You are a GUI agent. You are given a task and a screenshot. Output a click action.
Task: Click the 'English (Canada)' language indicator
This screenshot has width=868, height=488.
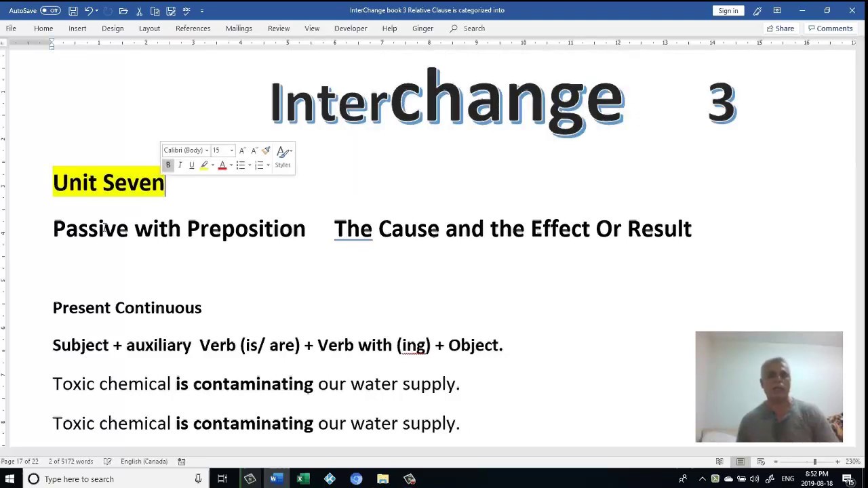pyautogui.click(x=144, y=462)
